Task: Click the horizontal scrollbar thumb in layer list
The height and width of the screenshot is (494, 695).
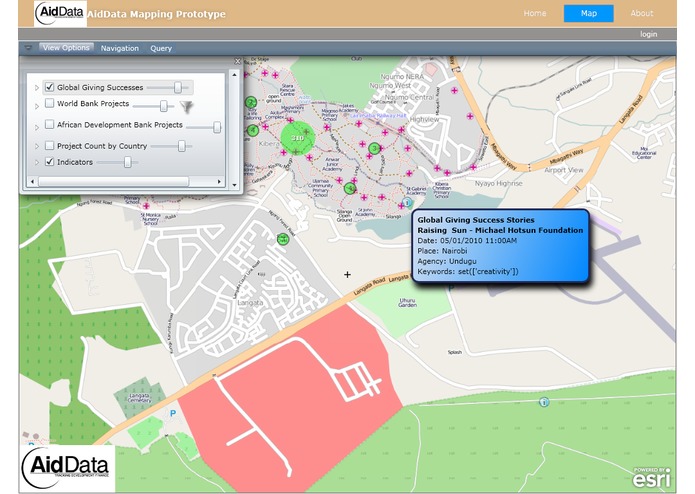Action: point(113,182)
